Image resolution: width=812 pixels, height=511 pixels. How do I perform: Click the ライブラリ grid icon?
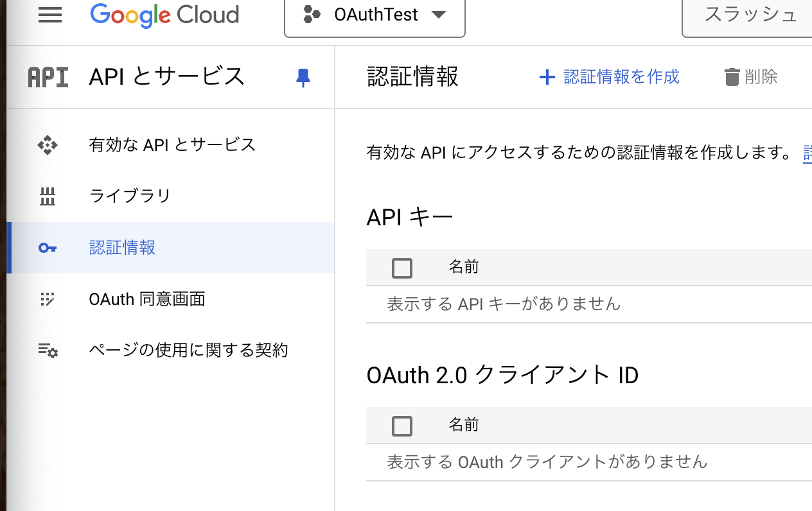tap(48, 196)
